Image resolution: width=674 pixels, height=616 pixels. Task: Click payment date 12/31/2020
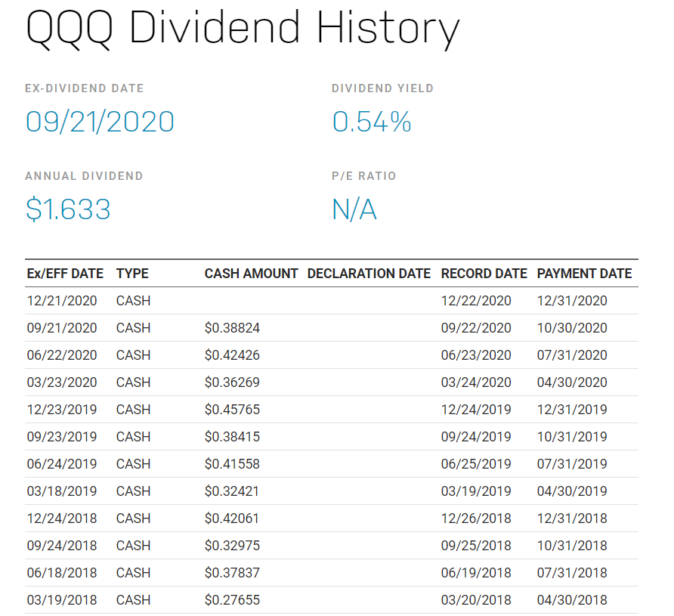point(572,301)
